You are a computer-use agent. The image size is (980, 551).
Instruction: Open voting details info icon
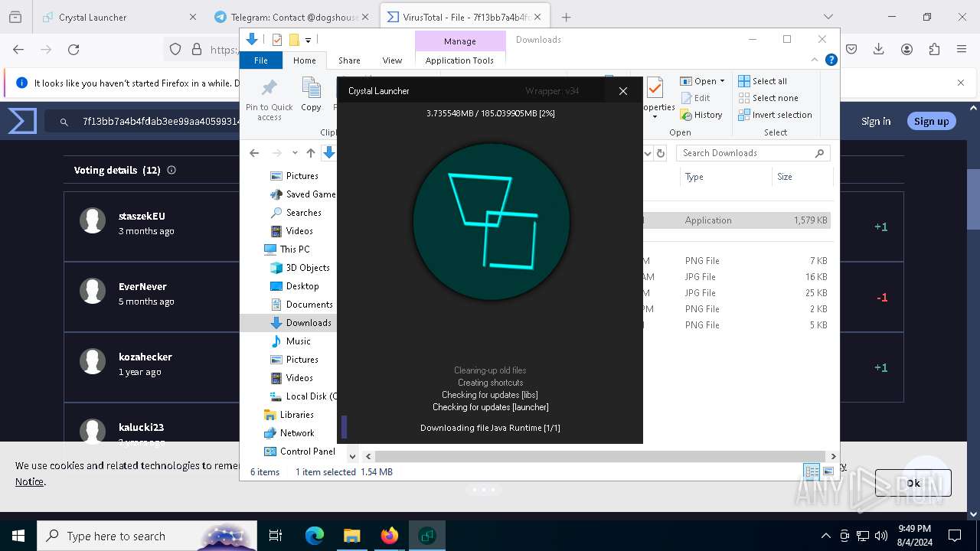click(171, 170)
